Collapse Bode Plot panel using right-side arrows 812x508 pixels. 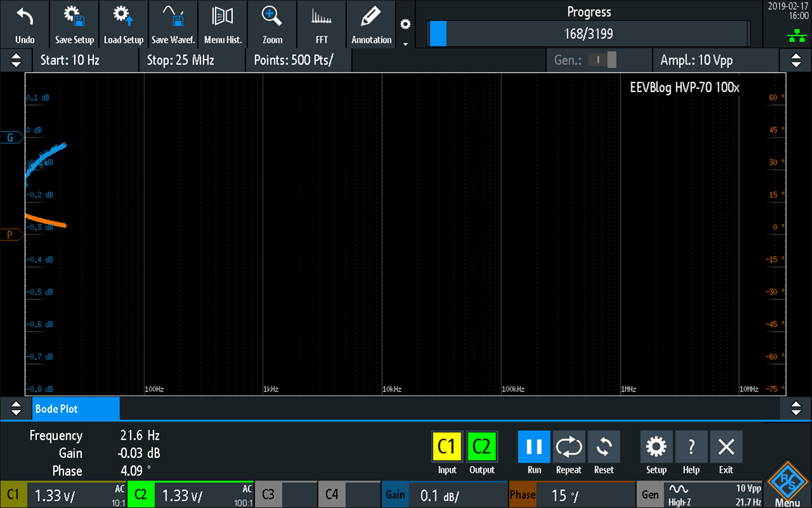point(796,408)
